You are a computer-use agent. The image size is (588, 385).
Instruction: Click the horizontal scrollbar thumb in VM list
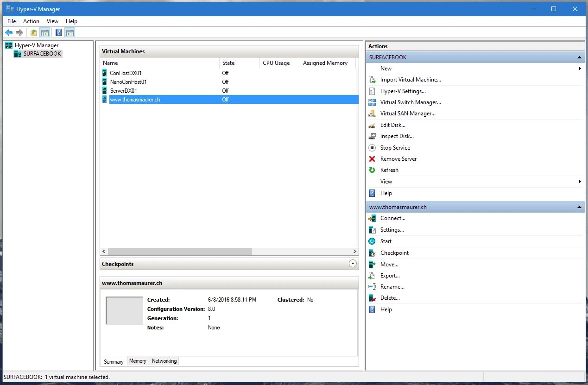pos(180,251)
